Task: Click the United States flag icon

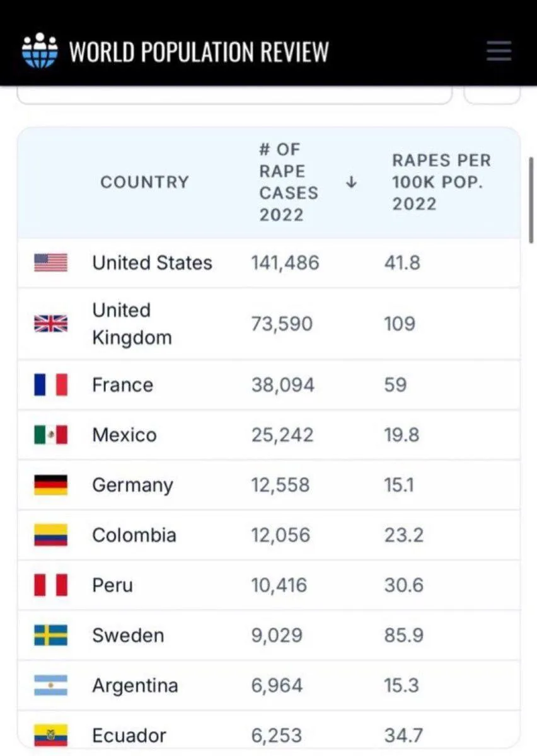Action: pos(50,263)
